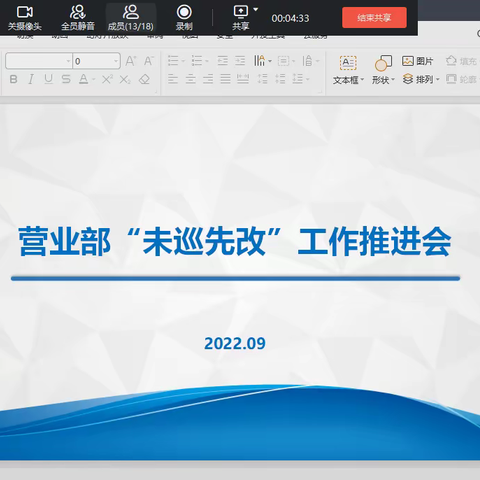480x480 pixels.
Task: Open font size dropdown arrow
Action: point(116,61)
